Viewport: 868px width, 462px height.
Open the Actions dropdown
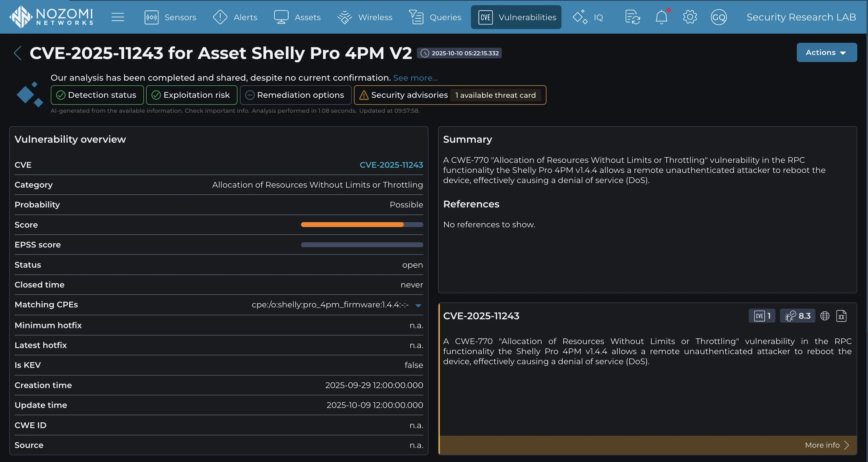click(826, 53)
